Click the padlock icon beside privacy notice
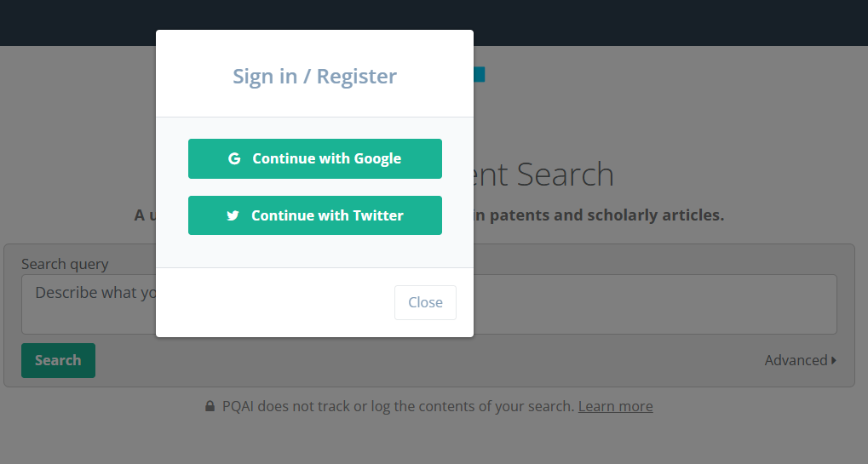The width and height of the screenshot is (868, 464). [x=210, y=406]
